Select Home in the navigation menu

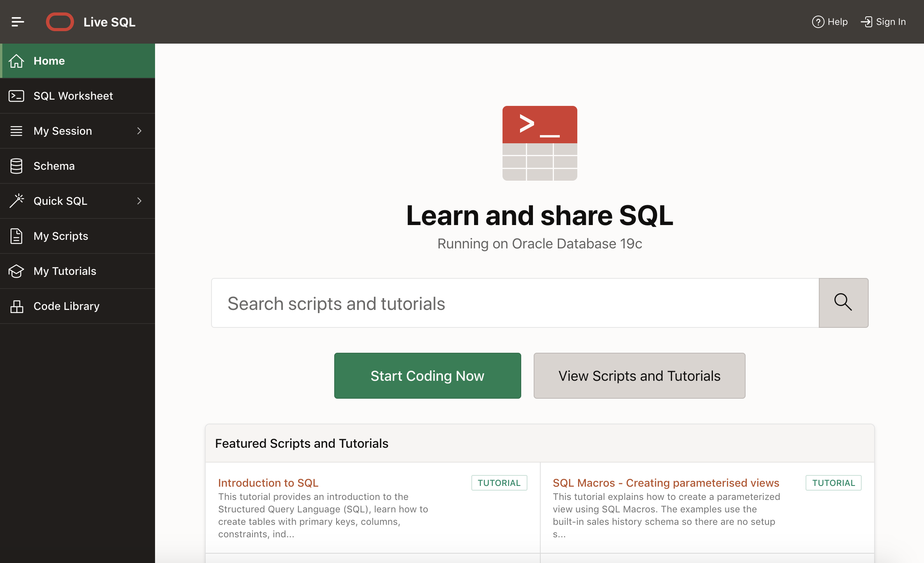click(x=49, y=61)
